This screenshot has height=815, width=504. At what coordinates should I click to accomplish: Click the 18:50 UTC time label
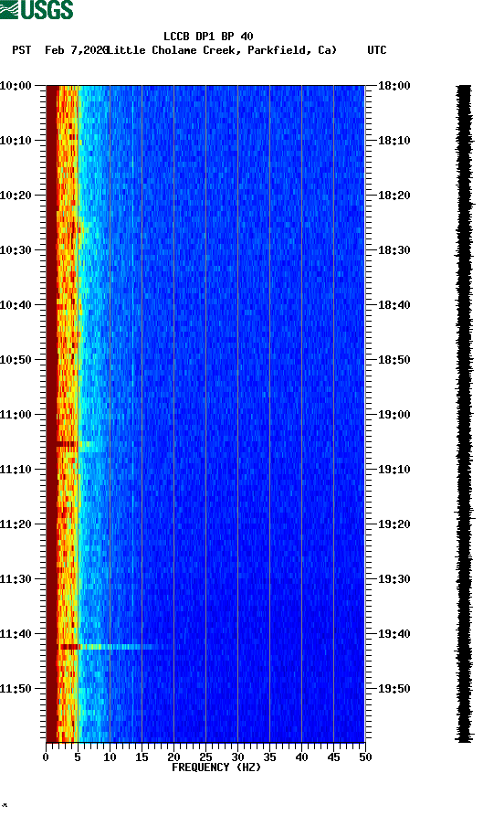tap(394, 360)
